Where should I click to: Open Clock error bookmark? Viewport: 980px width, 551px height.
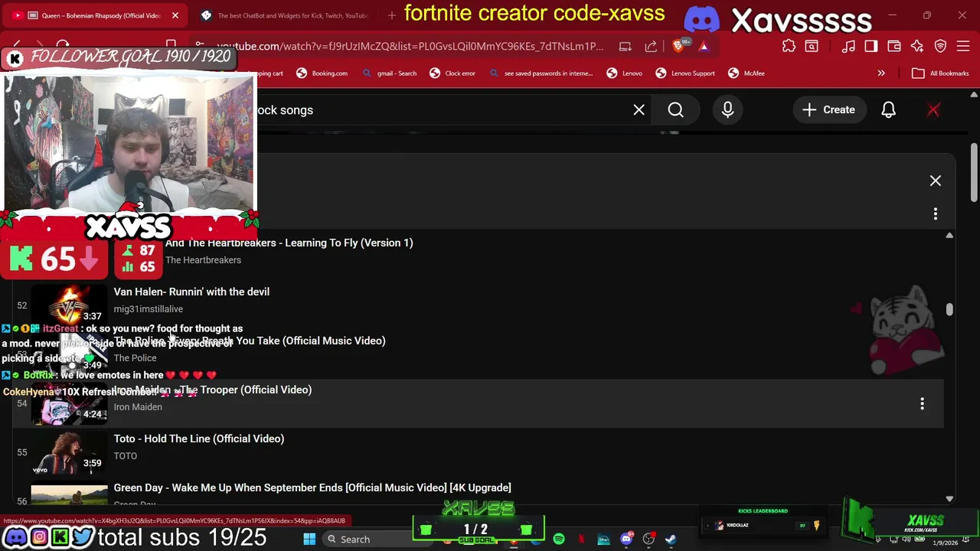(452, 73)
